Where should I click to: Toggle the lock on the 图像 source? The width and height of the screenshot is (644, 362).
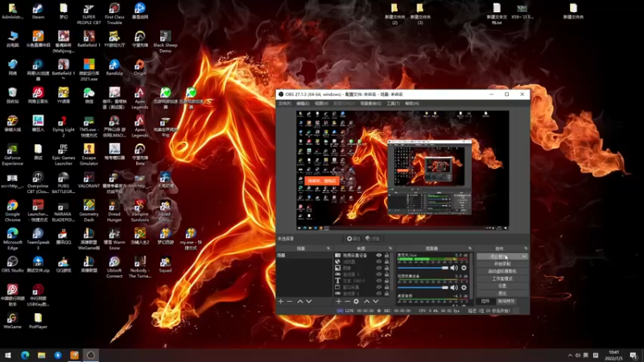click(386, 268)
